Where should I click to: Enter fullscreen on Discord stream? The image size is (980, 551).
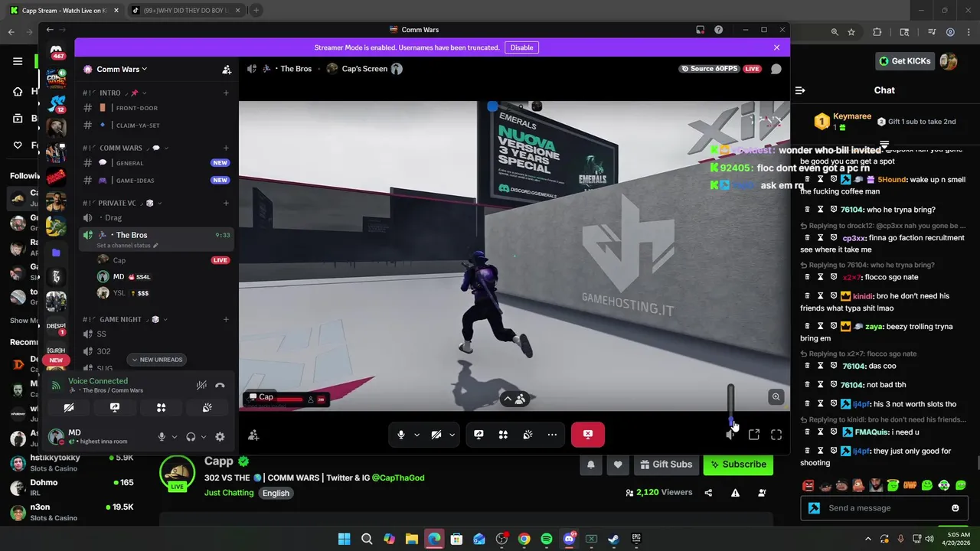776,435
